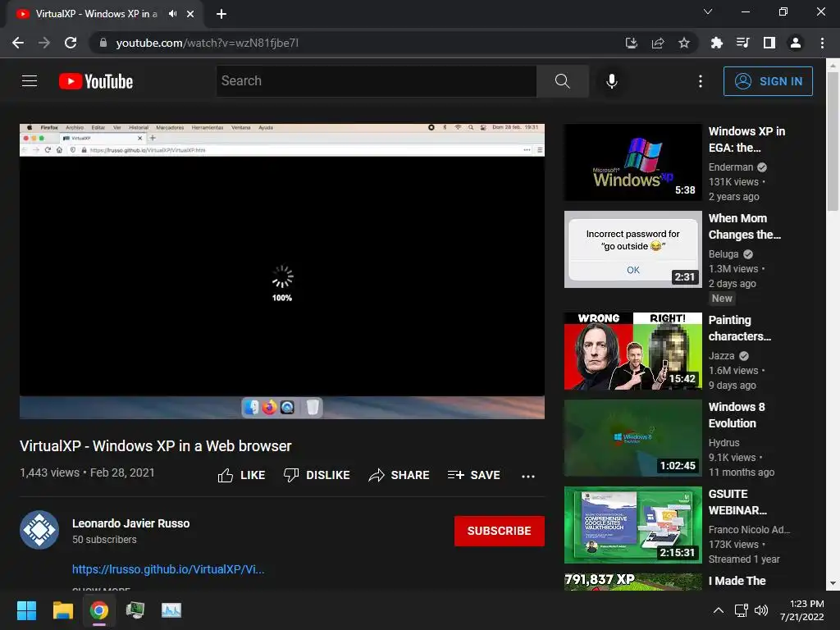840x630 pixels.
Task: Focus the YouTube Search field
Action: 376,81
